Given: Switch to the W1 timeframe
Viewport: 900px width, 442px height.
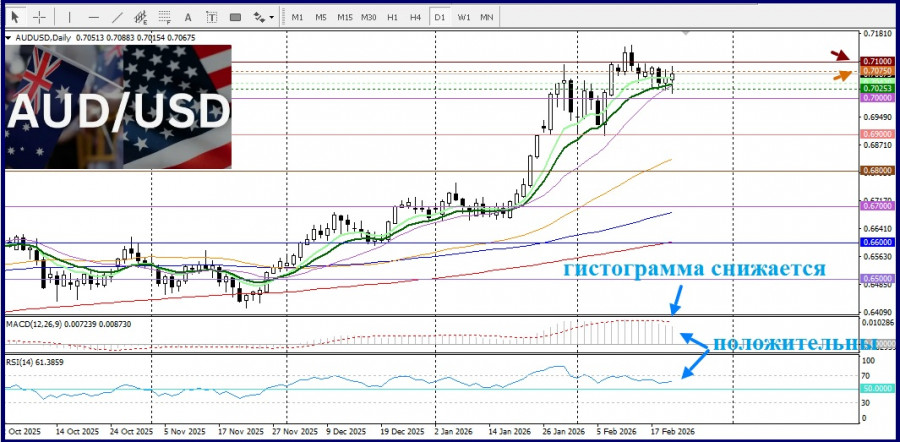Looking at the screenshot, I should pos(464,17).
